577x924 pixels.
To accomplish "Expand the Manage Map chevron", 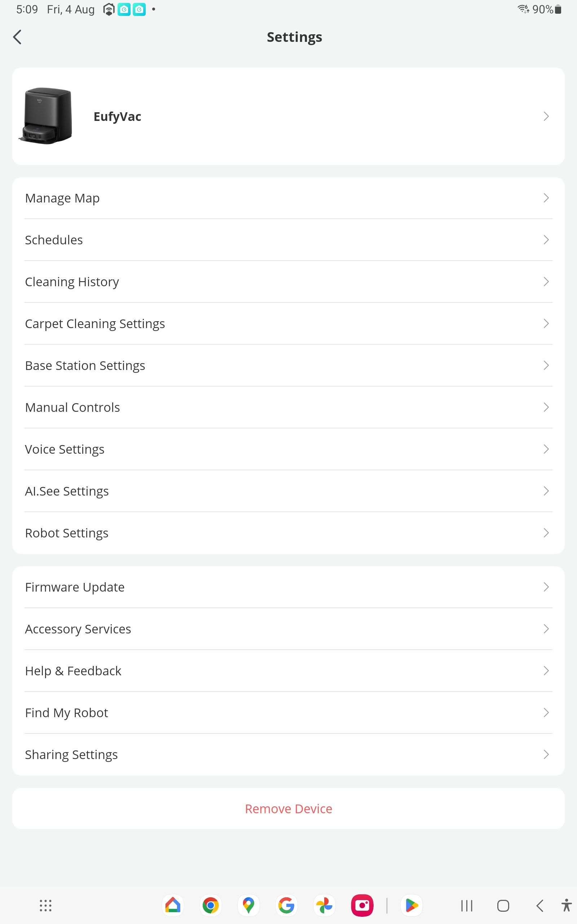I will pos(546,198).
